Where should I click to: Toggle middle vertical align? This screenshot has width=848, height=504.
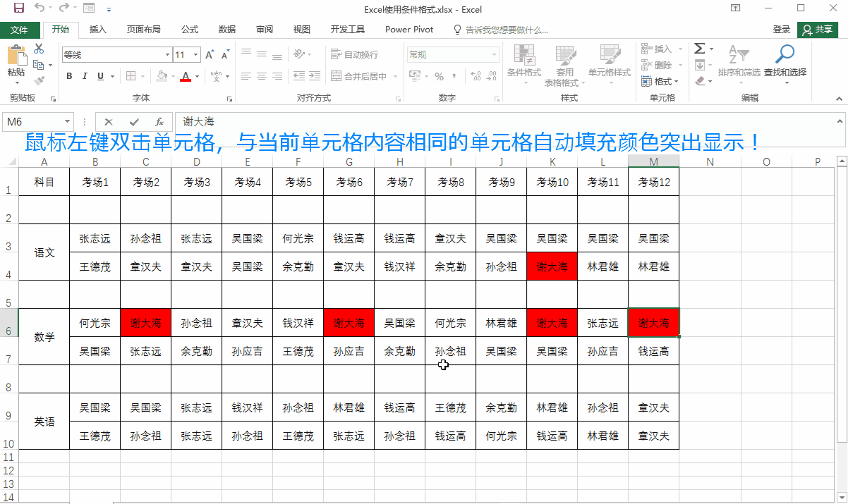262,54
